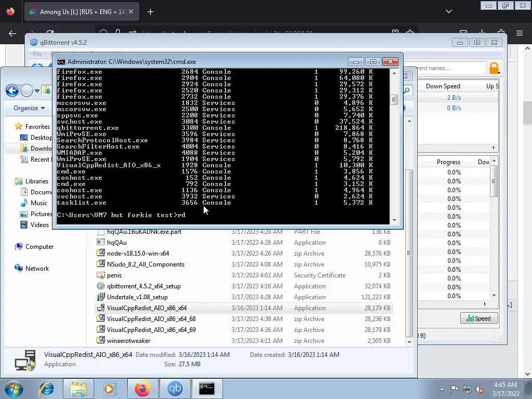This screenshot has height=399, width=532.
Task: Switch to qBittorrent via its taskbar icon
Action: point(175,389)
